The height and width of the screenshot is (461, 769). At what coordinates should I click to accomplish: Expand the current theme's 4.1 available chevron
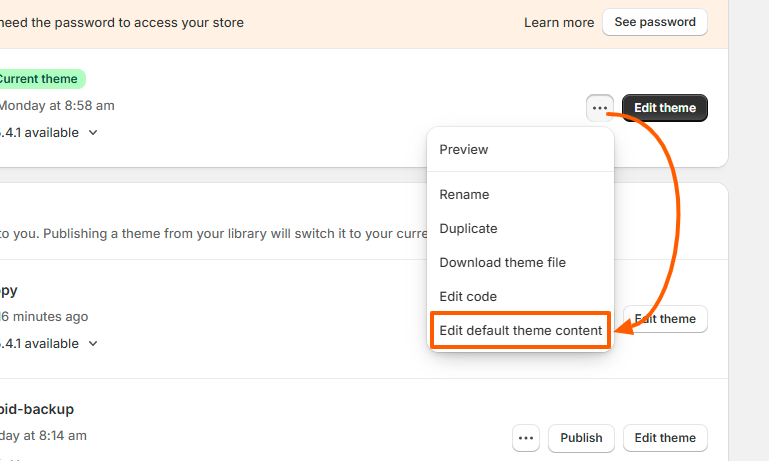tap(93, 132)
